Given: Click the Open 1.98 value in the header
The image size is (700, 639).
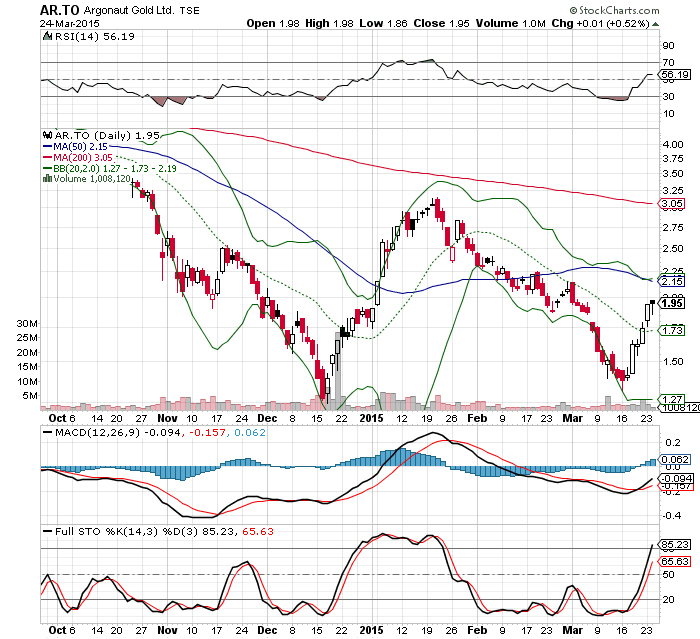Looking at the screenshot, I should (x=273, y=24).
